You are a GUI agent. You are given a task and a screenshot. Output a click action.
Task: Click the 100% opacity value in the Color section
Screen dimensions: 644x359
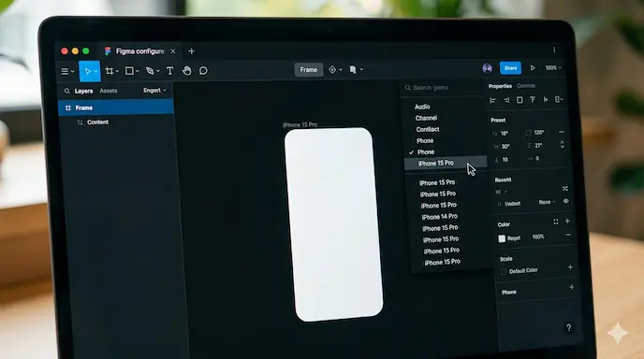click(538, 237)
